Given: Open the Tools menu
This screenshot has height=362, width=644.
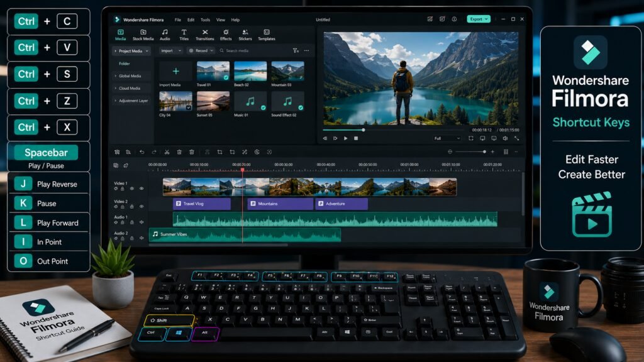Looking at the screenshot, I should click(x=206, y=19).
